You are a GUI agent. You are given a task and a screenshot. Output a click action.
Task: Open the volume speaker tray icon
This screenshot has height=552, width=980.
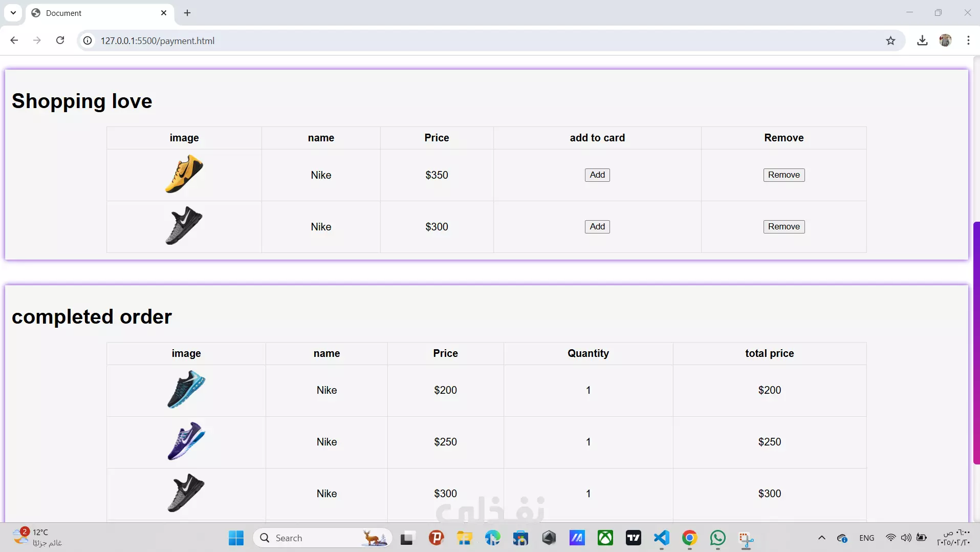906,538
